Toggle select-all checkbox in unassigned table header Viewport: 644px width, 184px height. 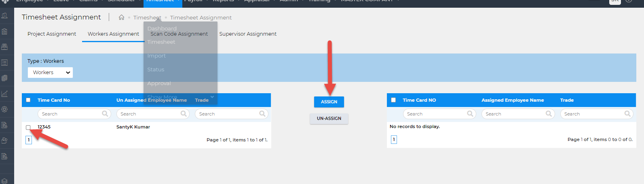coord(28,100)
